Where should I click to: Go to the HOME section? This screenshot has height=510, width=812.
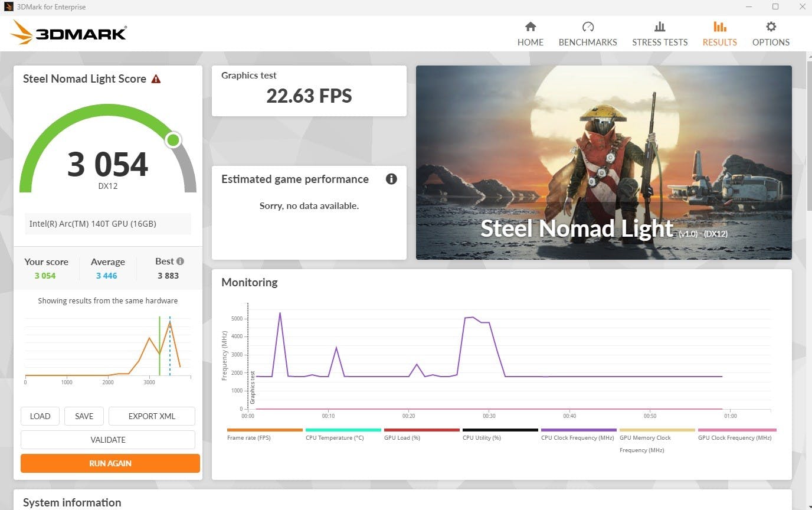pyautogui.click(x=530, y=34)
